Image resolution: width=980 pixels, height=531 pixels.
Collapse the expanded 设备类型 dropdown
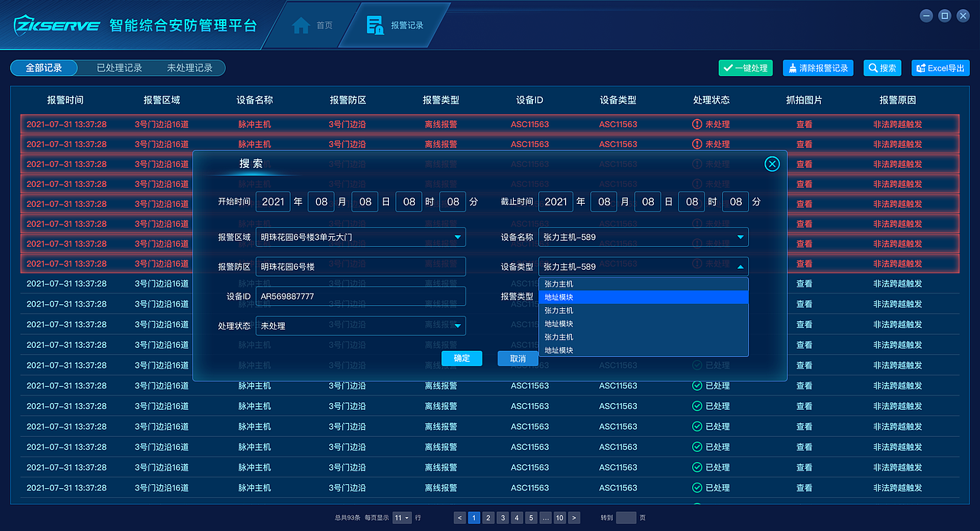pos(740,266)
